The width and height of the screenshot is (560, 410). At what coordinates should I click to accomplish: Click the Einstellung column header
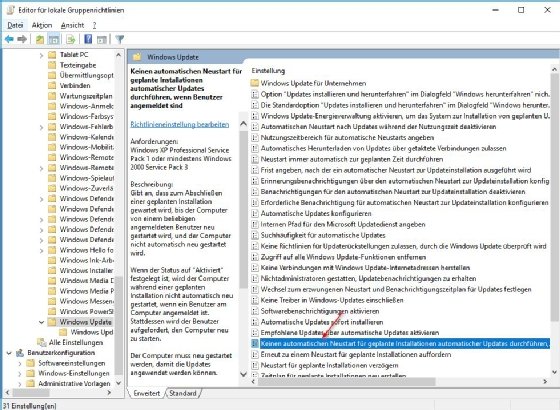(x=268, y=71)
